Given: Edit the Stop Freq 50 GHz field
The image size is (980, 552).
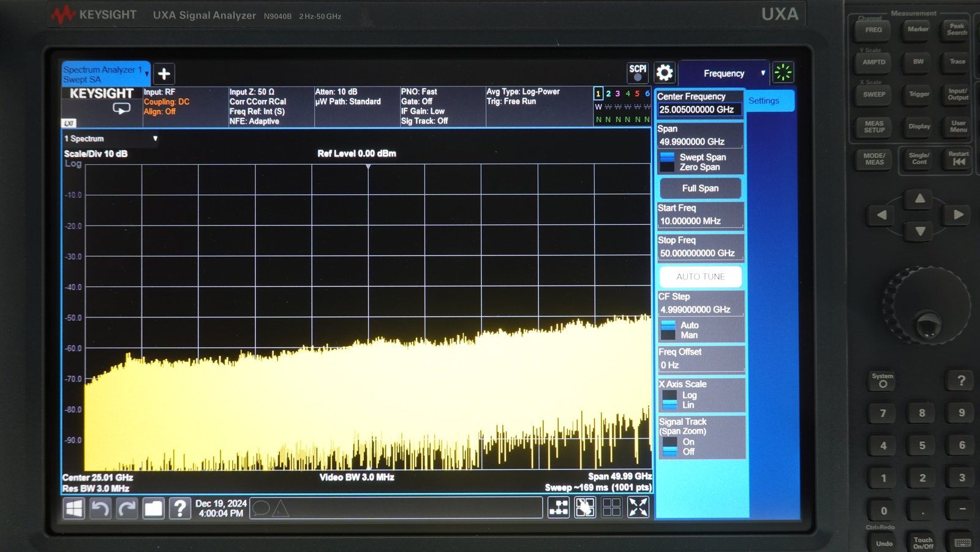Looking at the screenshot, I should (700, 252).
